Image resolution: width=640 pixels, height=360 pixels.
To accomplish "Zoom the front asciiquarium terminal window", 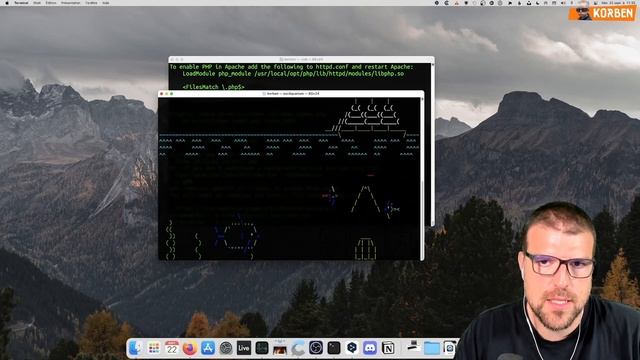I will click(171, 93).
